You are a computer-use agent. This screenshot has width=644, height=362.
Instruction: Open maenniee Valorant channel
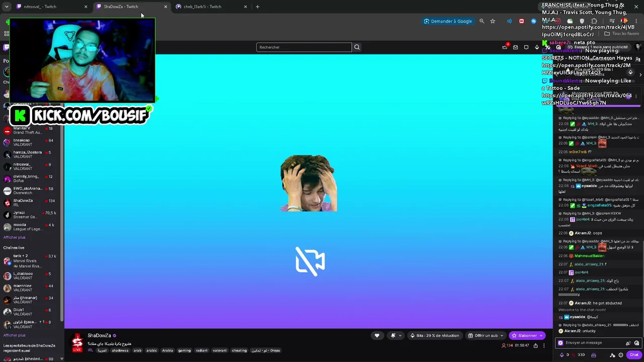[31, 288]
